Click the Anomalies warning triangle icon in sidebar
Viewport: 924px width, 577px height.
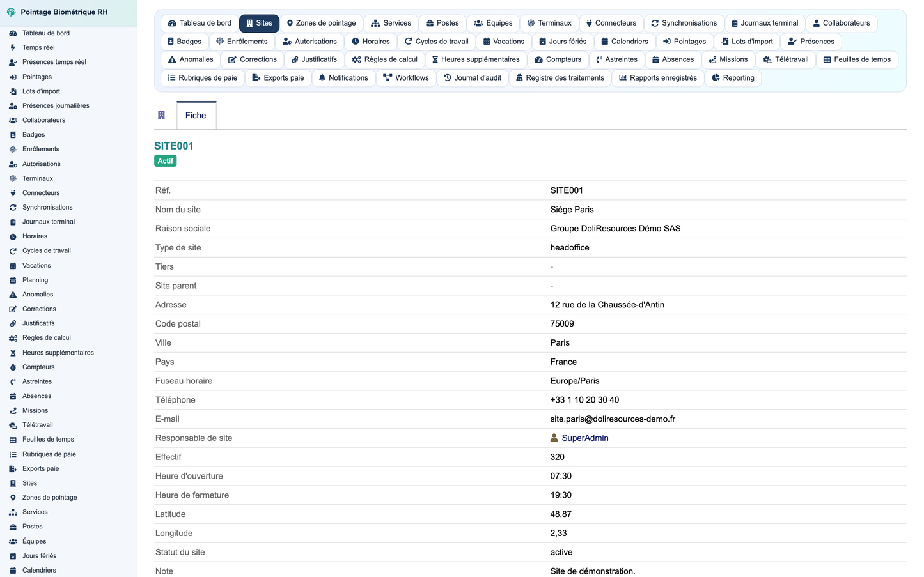pos(13,295)
